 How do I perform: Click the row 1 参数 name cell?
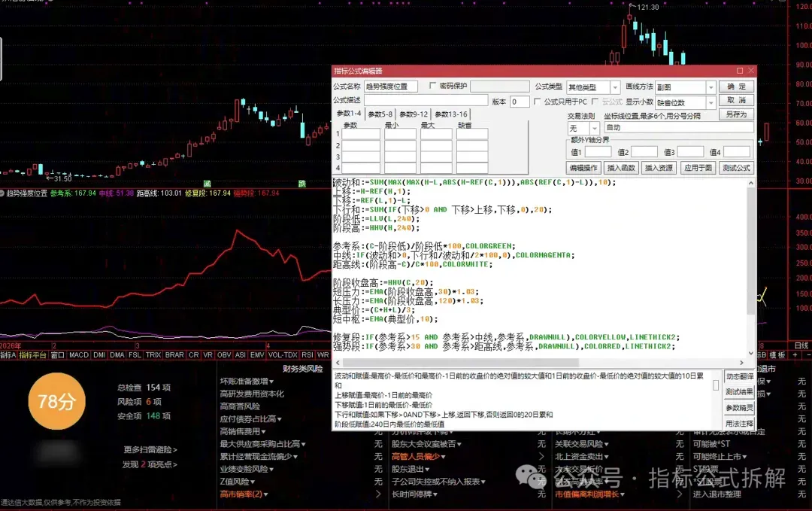361,134
